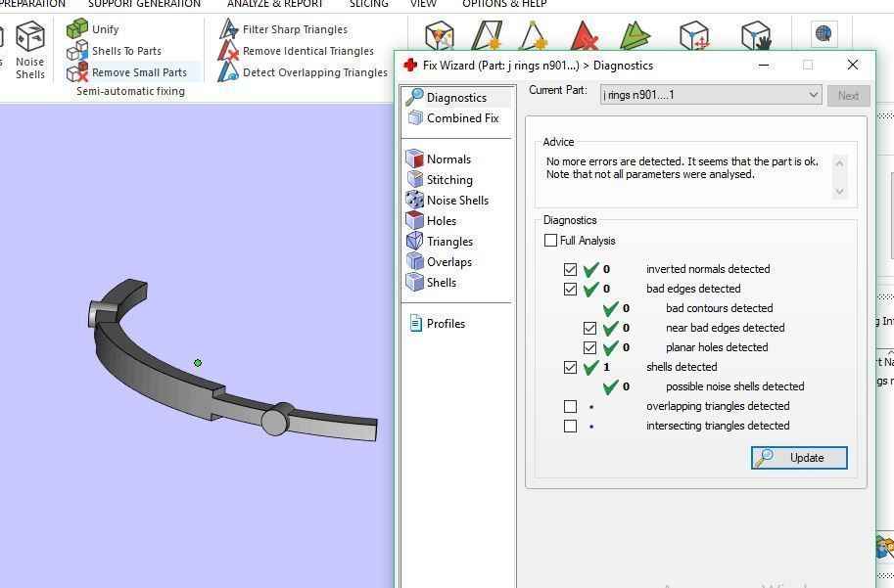This screenshot has height=588, width=894.
Task: Enable overlapping triangles detected checkbox
Action: (570, 406)
